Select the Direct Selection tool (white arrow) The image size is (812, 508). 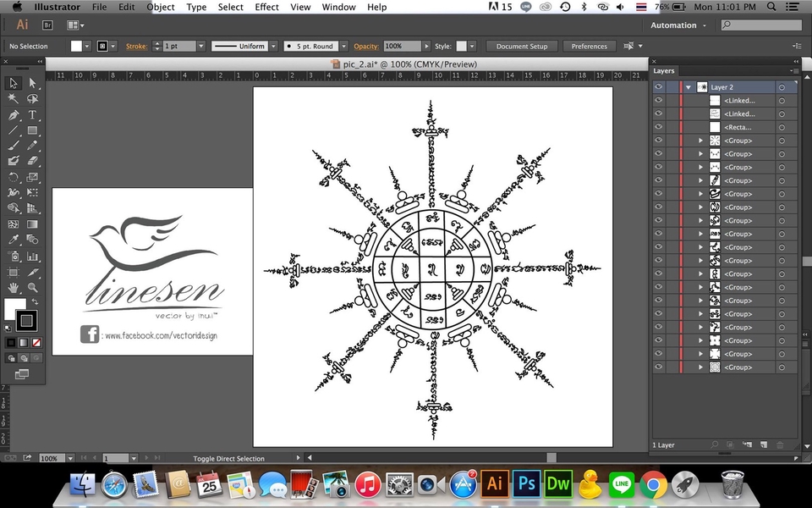tap(33, 83)
